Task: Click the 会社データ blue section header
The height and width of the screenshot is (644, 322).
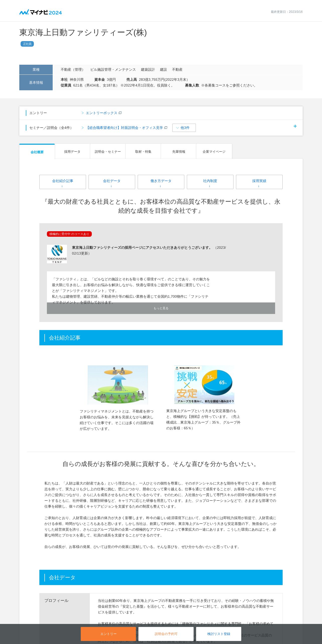Action: [161, 578]
